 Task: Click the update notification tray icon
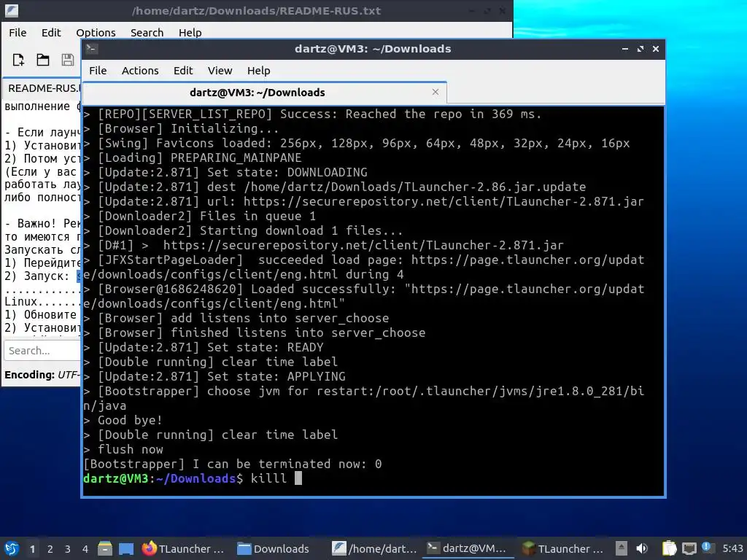click(707, 548)
